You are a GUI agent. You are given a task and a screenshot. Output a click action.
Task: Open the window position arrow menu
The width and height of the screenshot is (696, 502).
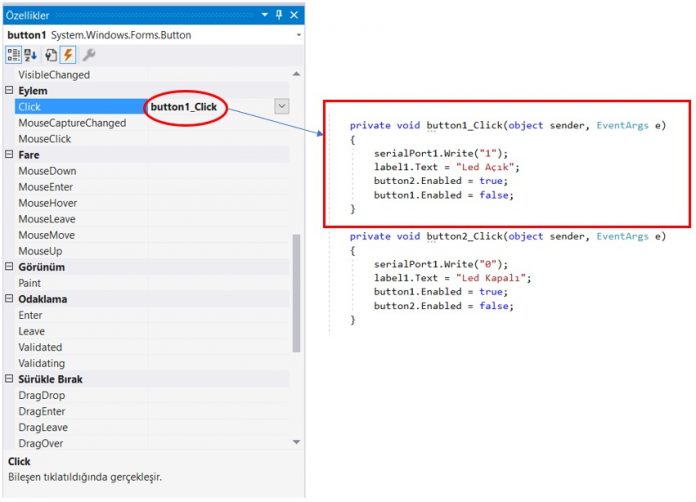pos(264,15)
